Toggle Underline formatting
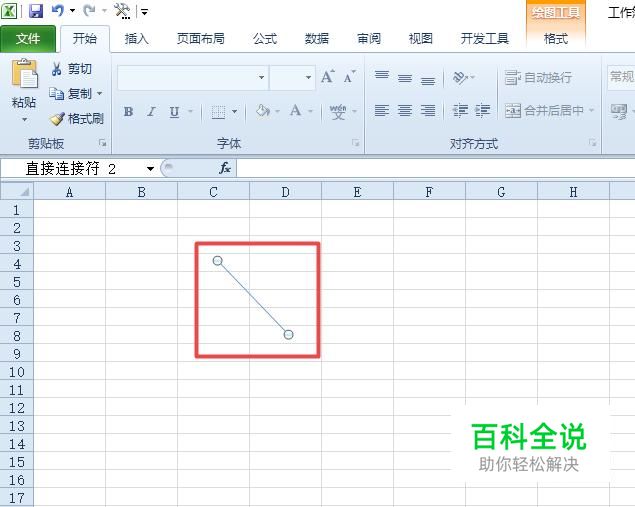Viewport: 635px width, 507px height. tap(174, 111)
